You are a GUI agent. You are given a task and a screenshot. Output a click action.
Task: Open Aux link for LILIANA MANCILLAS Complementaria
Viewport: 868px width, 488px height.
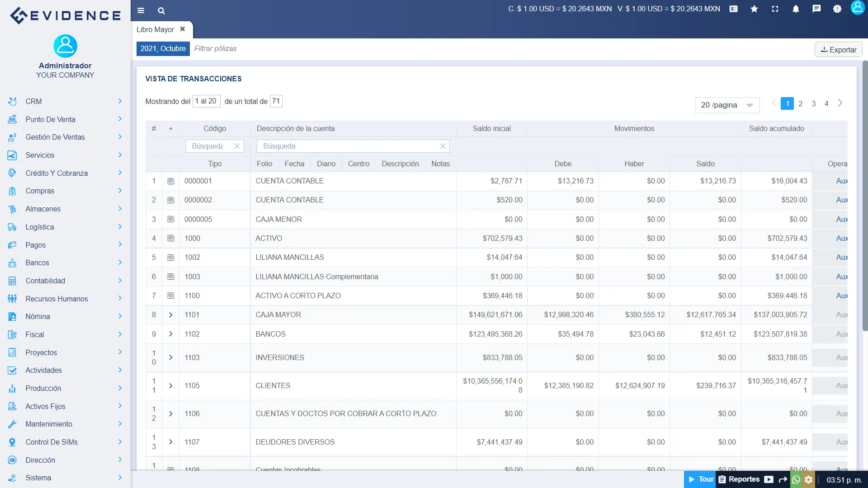pyautogui.click(x=841, y=277)
